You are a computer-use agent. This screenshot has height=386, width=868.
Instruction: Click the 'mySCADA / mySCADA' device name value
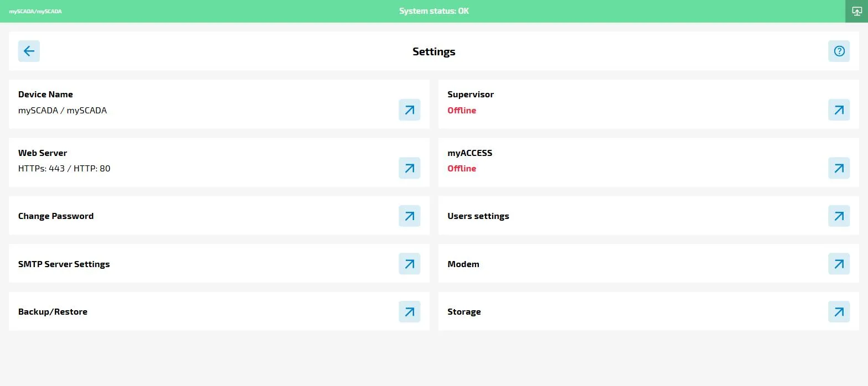tap(63, 111)
